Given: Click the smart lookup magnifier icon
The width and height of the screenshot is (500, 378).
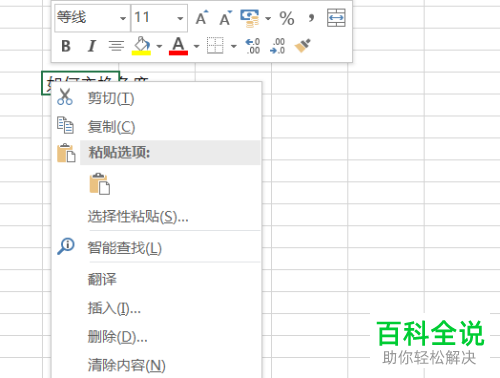Looking at the screenshot, I should [x=66, y=246].
